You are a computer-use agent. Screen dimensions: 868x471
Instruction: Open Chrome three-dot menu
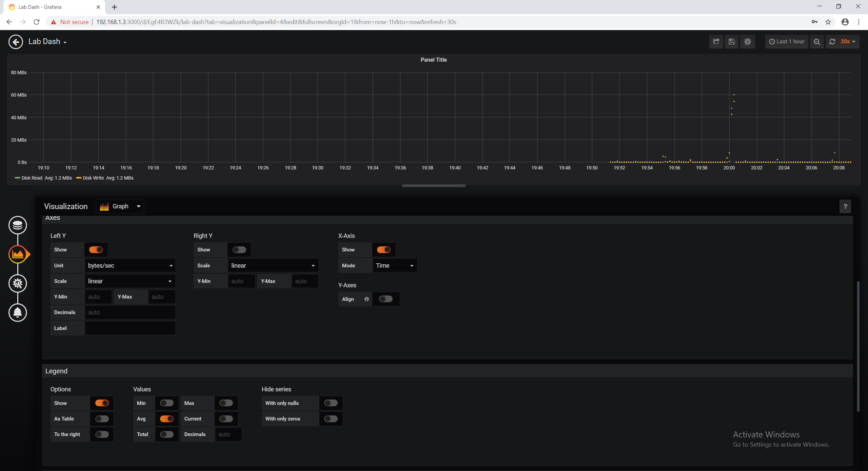coord(859,22)
